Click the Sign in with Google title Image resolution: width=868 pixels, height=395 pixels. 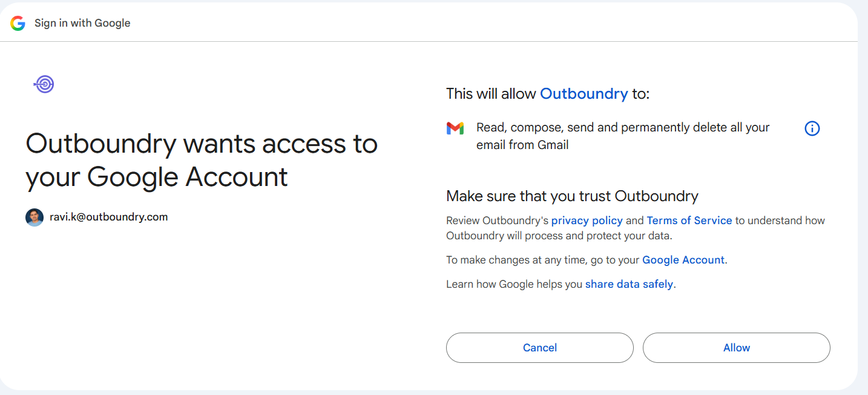[x=82, y=23]
